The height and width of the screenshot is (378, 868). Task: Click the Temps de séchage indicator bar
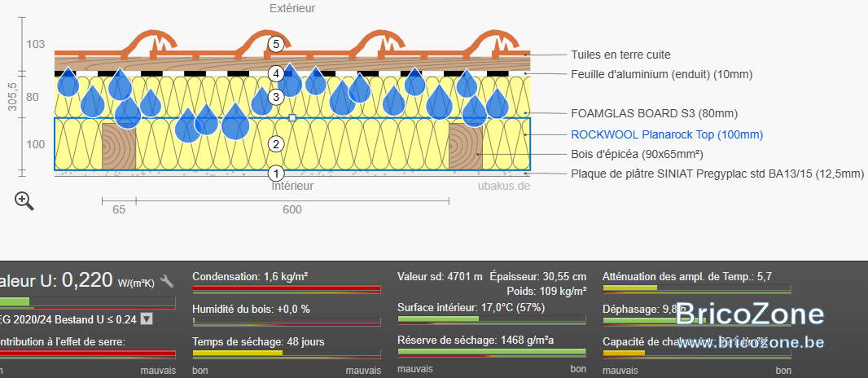pos(287,353)
